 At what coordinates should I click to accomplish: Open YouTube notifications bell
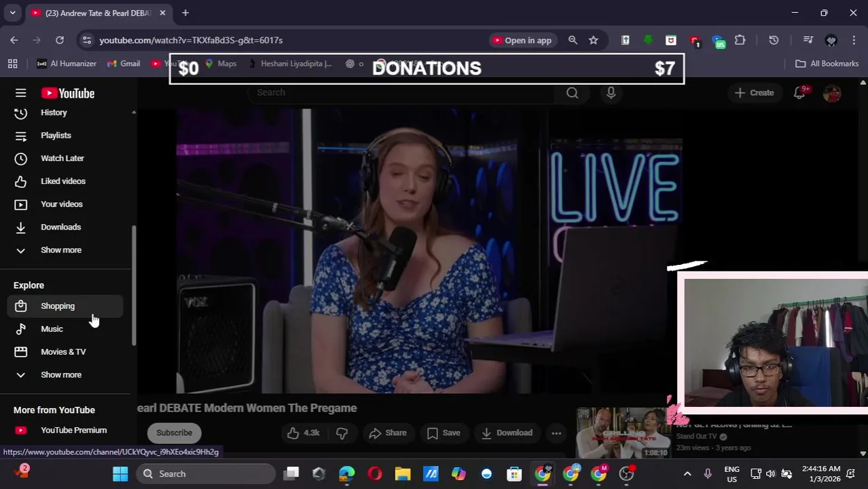(799, 93)
